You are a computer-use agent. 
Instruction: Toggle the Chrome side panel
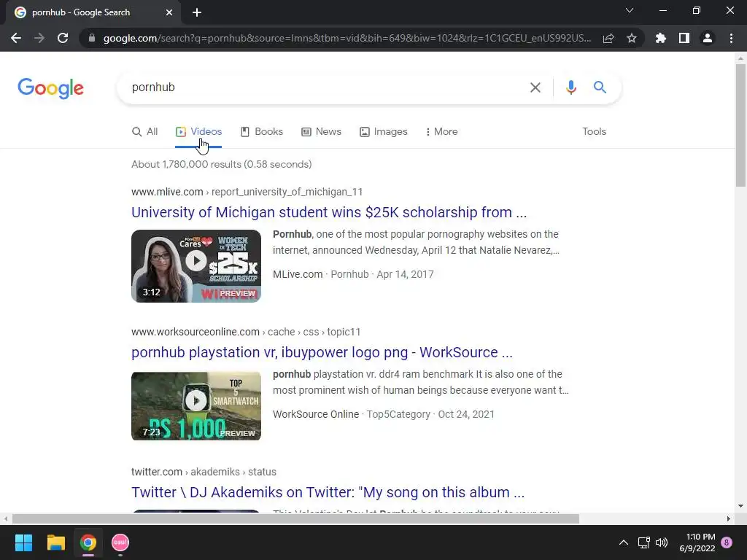(684, 38)
